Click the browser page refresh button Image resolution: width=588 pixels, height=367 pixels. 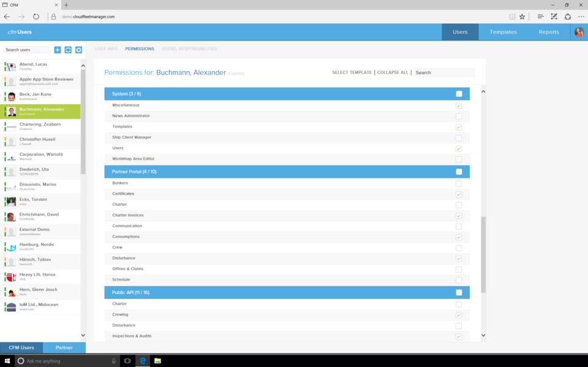click(x=36, y=17)
